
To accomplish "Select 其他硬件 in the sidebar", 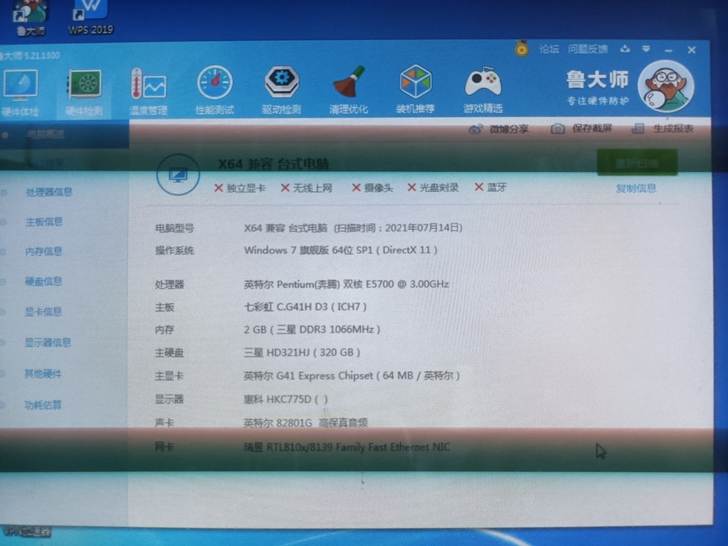I will click(43, 374).
